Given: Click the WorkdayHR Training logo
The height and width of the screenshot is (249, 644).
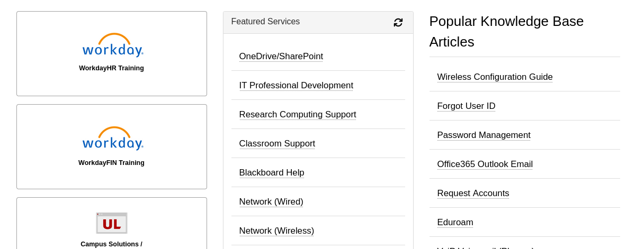Looking at the screenshot, I should 113,45.
